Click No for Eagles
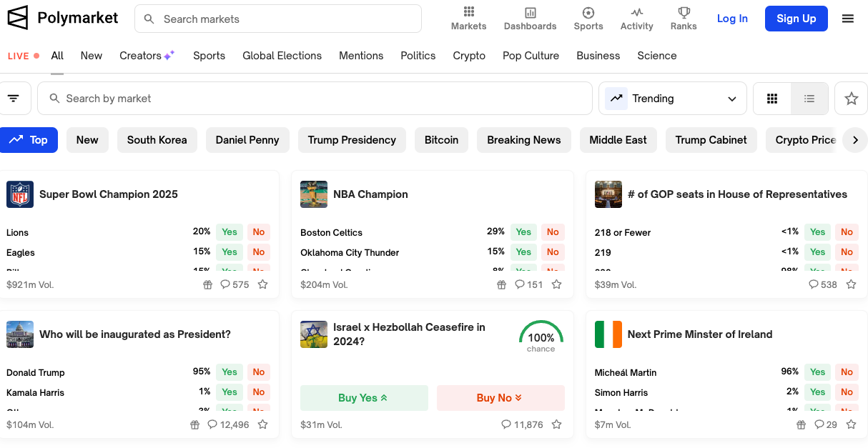868x448 pixels. coord(259,252)
